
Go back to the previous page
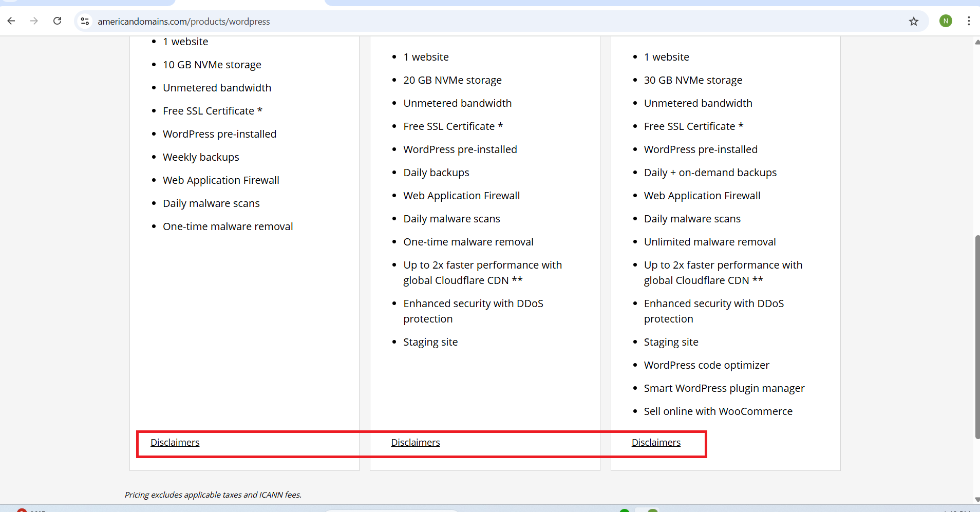(11, 21)
